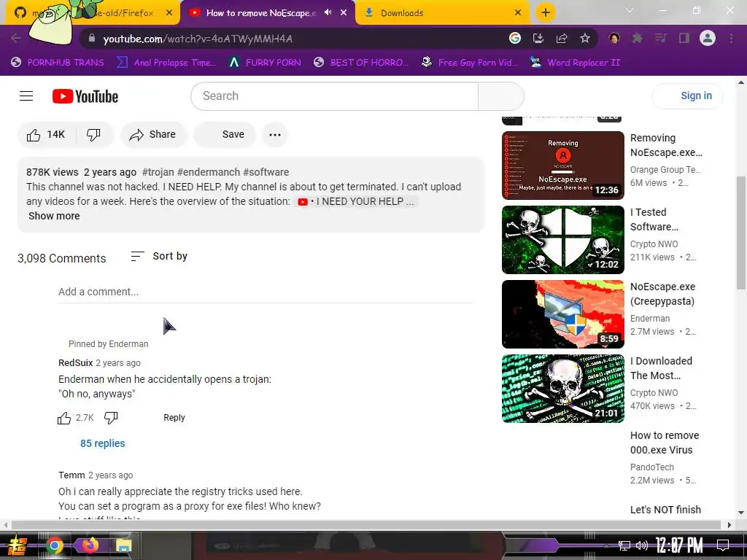Image resolution: width=747 pixels, height=560 pixels.
Task: Open Start menu on taskbar
Action: tap(16, 545)
